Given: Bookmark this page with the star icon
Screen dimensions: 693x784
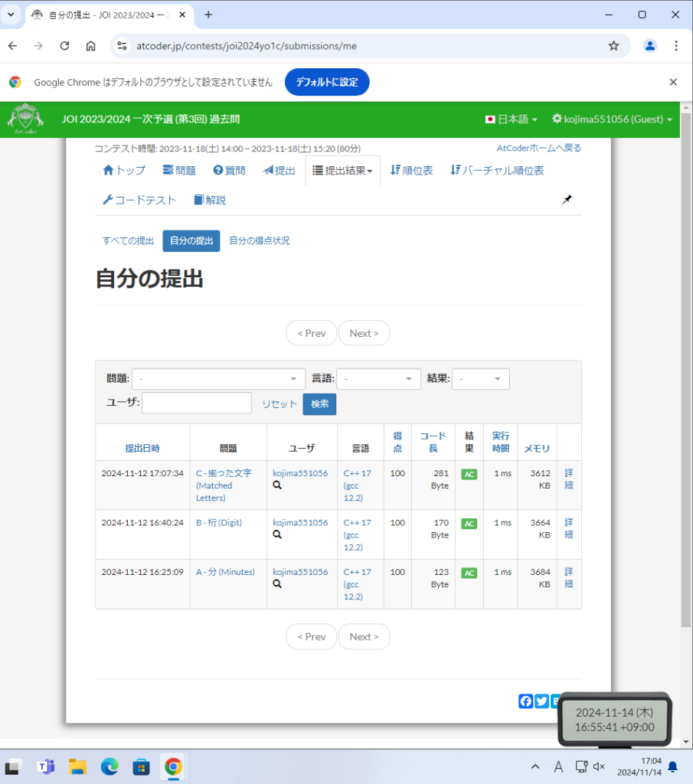Looking at the screenshot, I should click(613, 46).
